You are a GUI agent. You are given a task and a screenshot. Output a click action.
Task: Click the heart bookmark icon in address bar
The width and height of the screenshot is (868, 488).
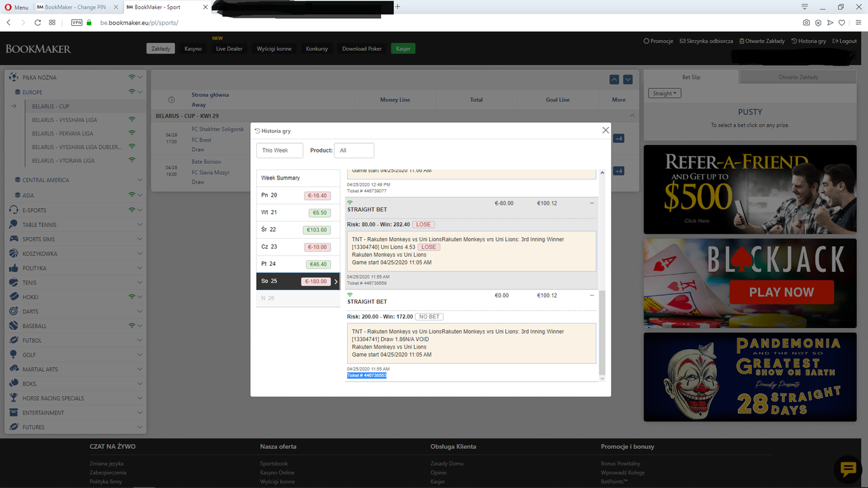tap(842, 22)
